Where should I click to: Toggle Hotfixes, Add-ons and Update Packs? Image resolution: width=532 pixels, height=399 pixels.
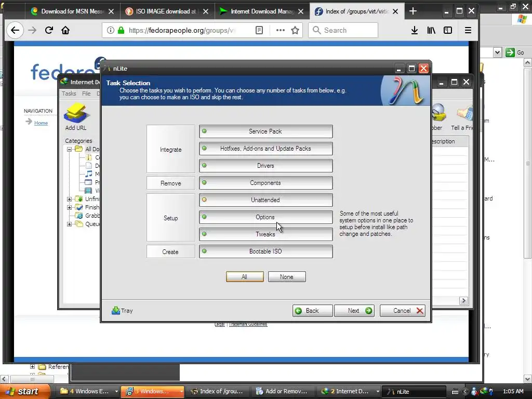tap(265, 149)
